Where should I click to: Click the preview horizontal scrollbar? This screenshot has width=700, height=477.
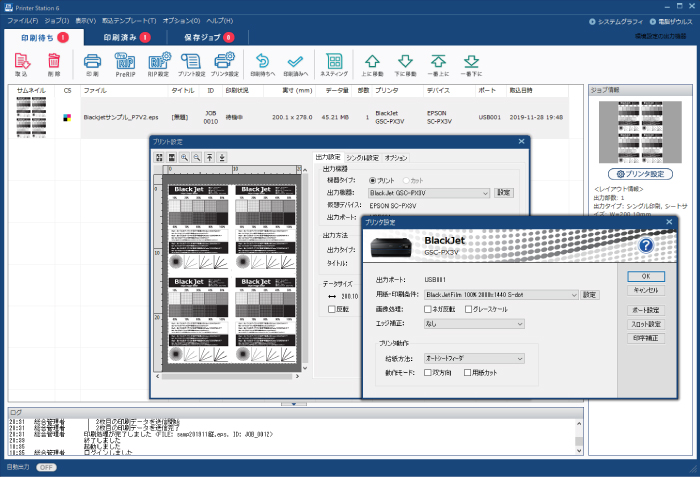227,376
